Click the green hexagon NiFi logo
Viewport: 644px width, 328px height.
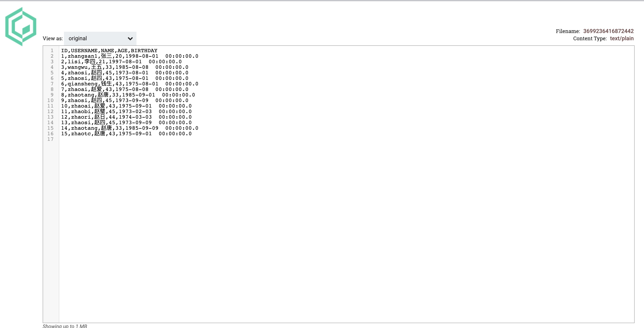[21, 26]
